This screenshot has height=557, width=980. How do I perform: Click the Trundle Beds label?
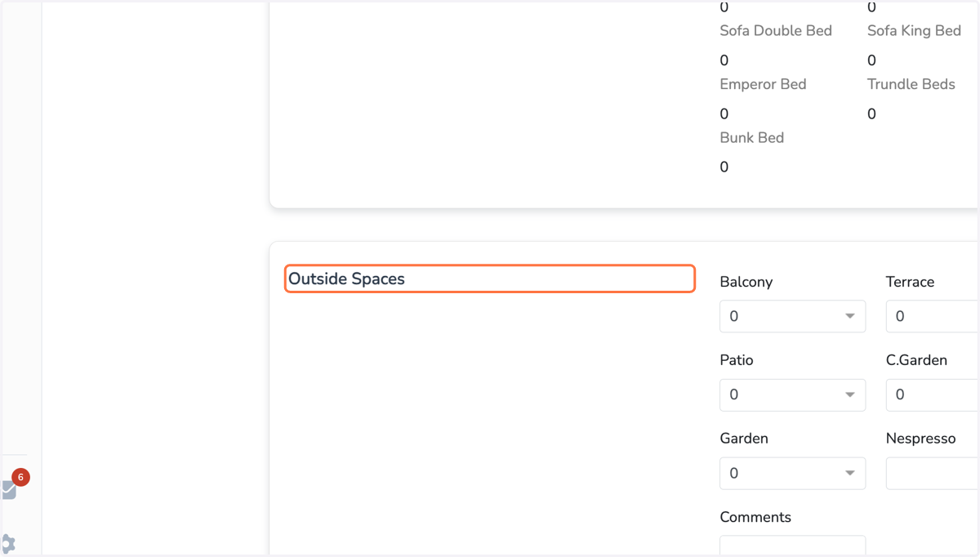(x=911, y=84)
